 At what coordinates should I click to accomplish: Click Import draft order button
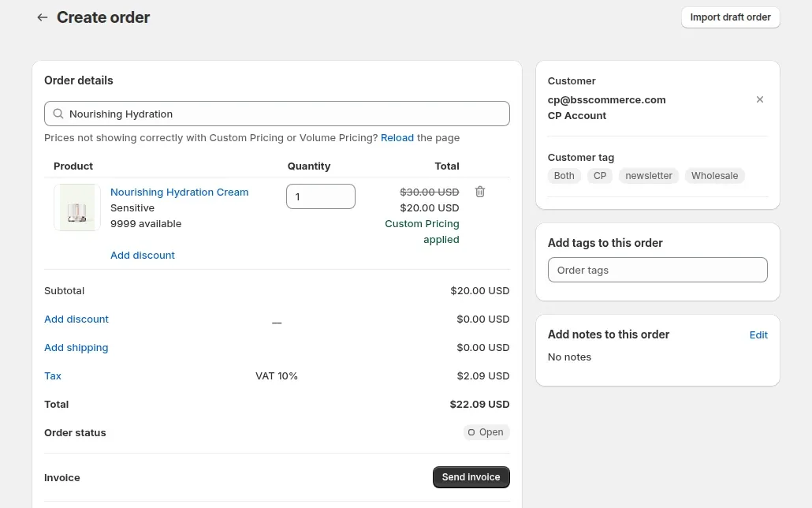point(730,17)
